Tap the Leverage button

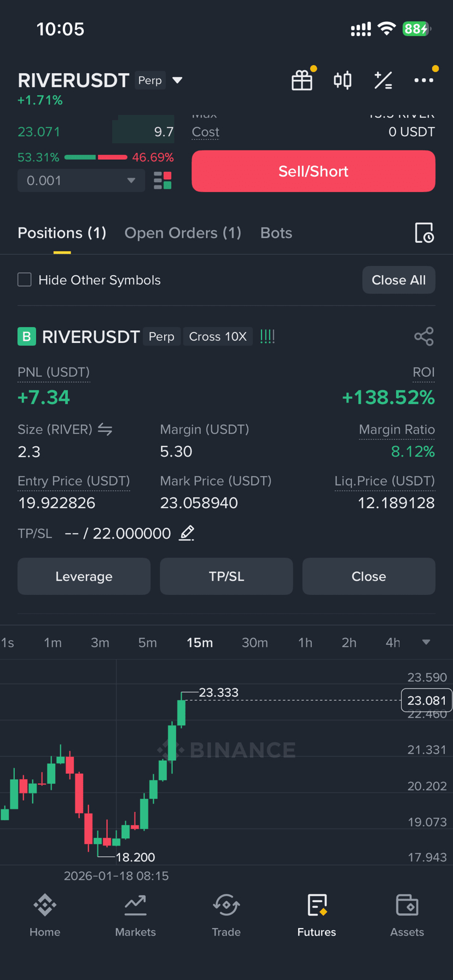click(x=84, y=576)
